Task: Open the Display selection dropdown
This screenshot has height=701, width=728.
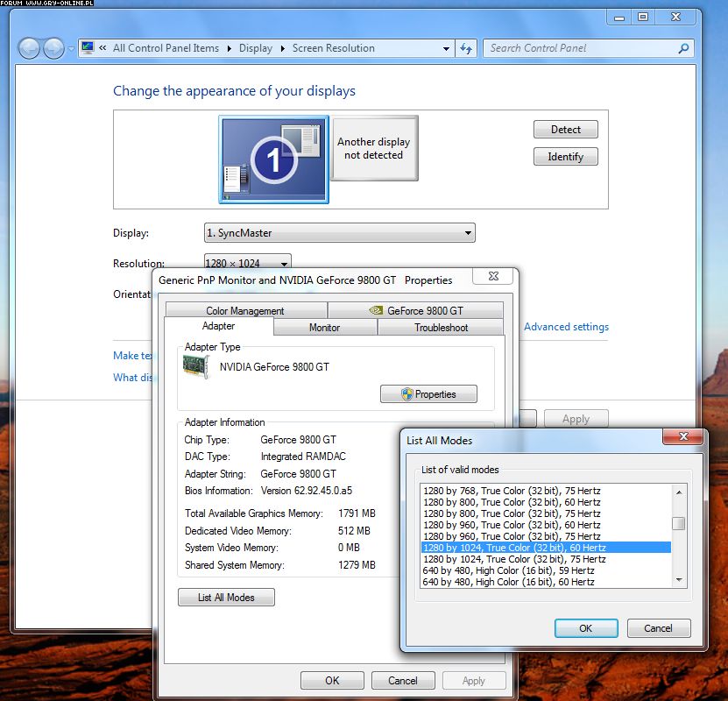Action: 339,232
